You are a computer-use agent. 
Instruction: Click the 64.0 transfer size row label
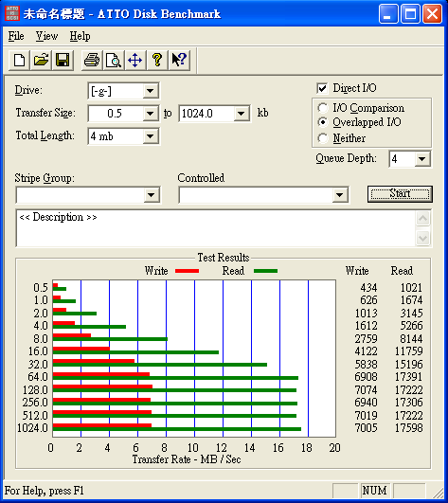tap(38, 377)
